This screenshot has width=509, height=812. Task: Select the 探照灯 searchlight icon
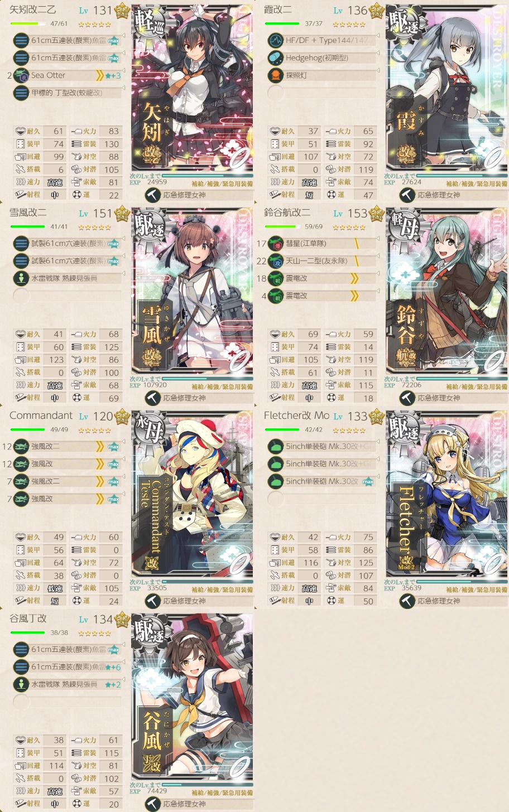pos(276,75)
